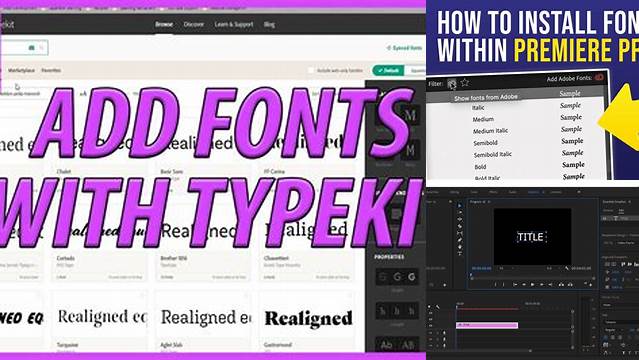Open the Discover tab in Typekit header
Viewport: 639px width, 360px height.
point(194,24)
